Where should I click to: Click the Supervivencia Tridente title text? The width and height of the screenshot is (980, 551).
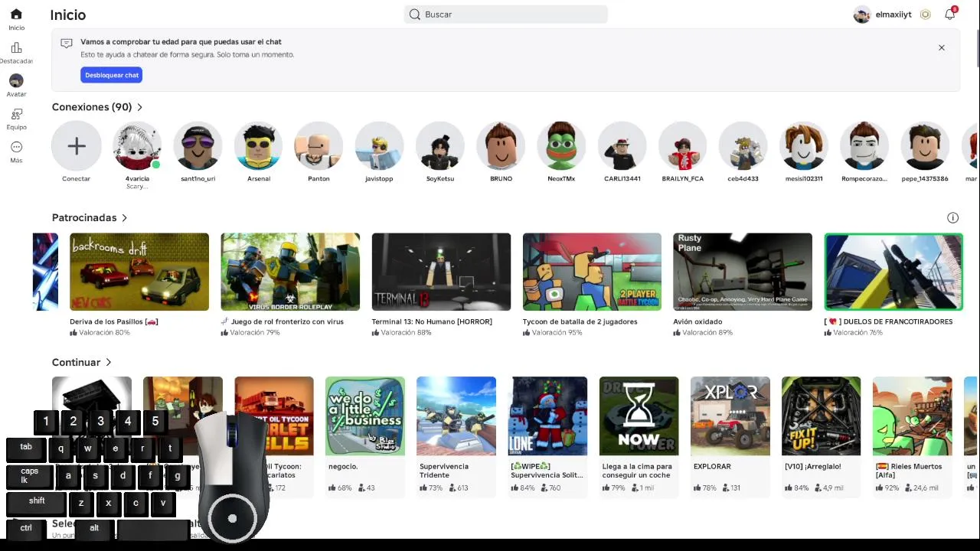click(x=444, y=471)
